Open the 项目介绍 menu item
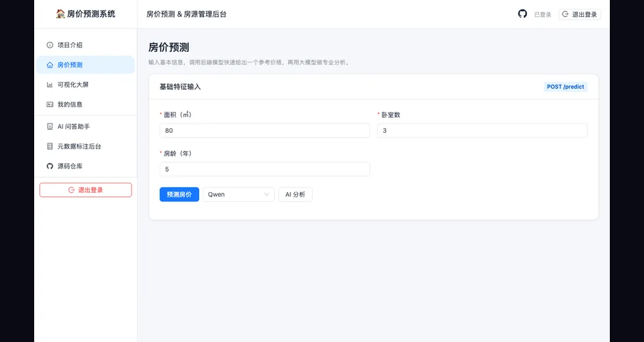644x342 pixels. pyautogui.click(x=85, y=45)
